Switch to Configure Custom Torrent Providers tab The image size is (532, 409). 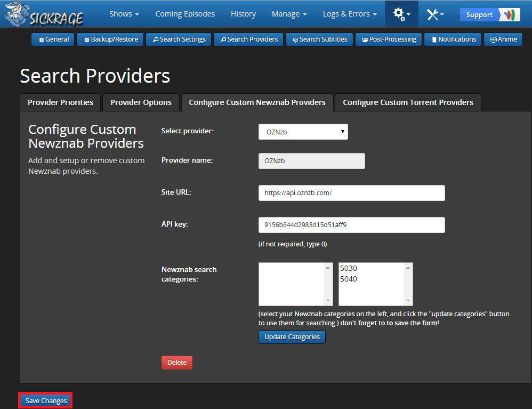(x=408, y=102)
